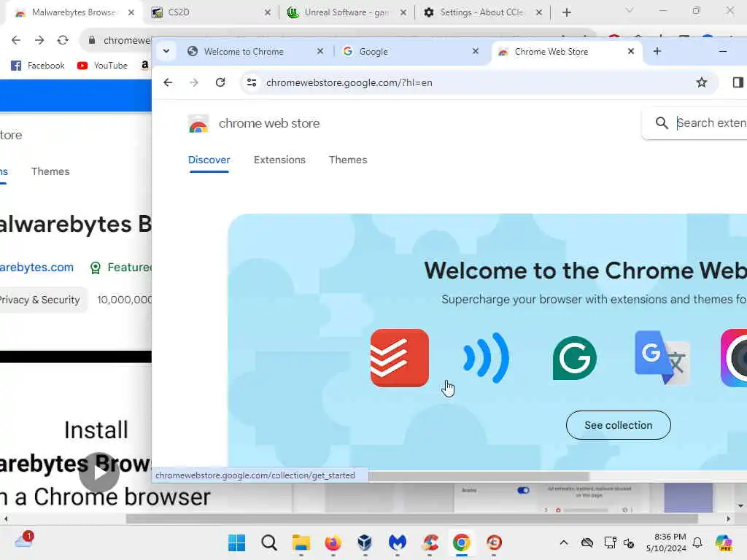Image resolution: width=747 pixels, height=560 pixels.
Task: Open a new tab in front Chrome window
Action: click(657, 51)
